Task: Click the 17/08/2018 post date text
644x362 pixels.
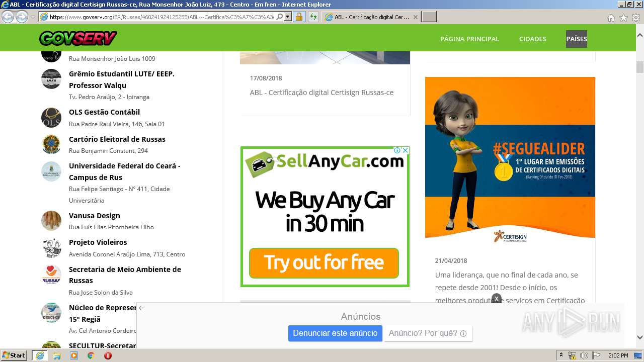Action: (266, 78)
